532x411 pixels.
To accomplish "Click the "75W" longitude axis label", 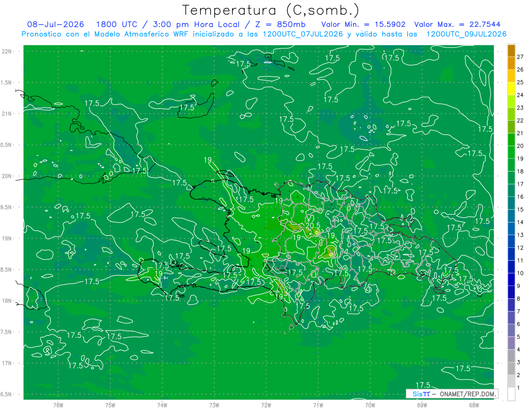I will [x=110, y=405].
